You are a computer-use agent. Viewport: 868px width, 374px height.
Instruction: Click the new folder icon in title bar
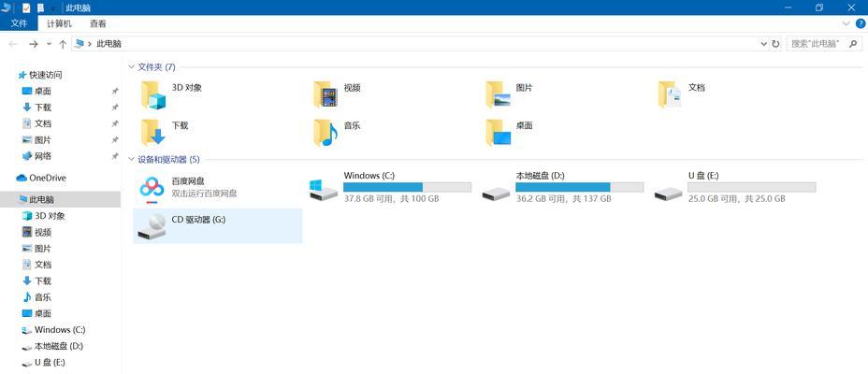pyautogui.click(x=40, y=7)
